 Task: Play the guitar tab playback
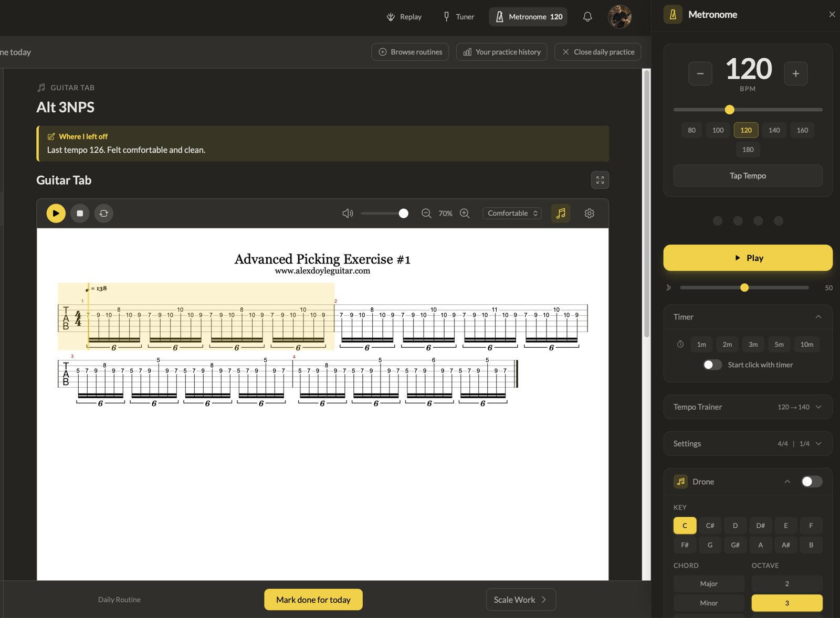56,214
